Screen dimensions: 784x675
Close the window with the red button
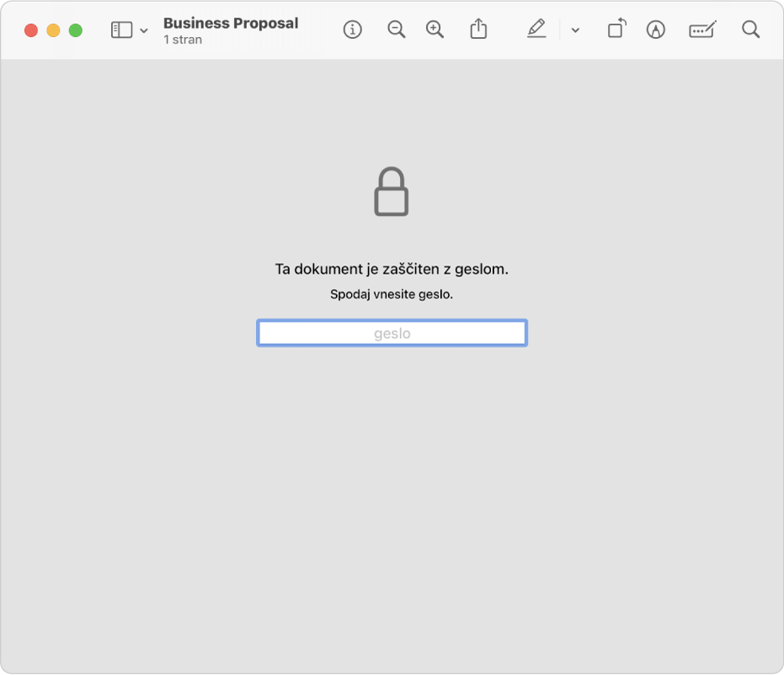pos(31,30)
